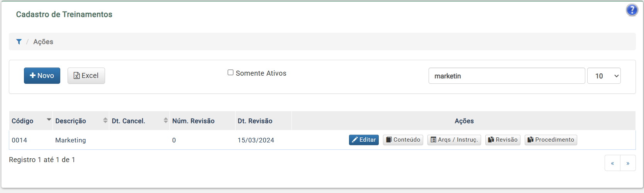Click the book icon on Conteúdo

pos(389,140)
